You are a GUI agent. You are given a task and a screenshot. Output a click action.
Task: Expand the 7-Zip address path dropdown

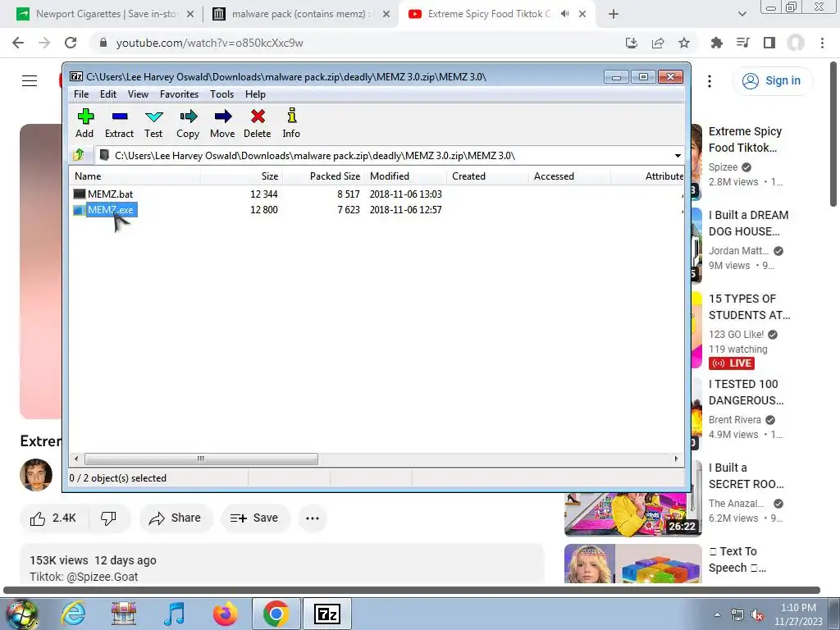click(x=678, y=156)
